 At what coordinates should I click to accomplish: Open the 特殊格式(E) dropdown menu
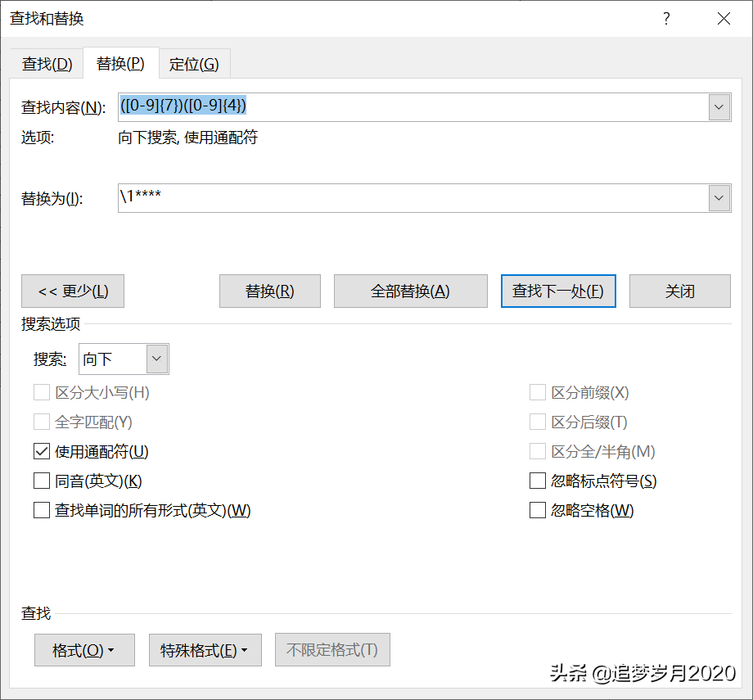(x=205, y=650)
